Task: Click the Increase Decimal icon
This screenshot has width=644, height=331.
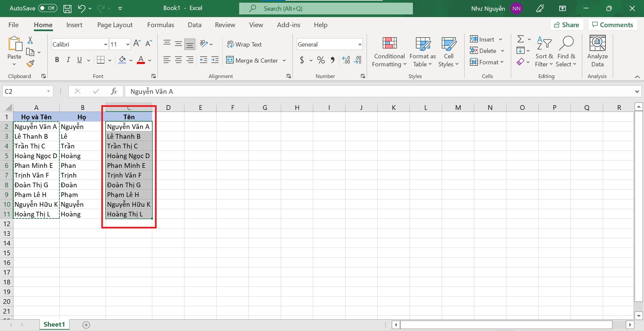Action: coord(346,60)
